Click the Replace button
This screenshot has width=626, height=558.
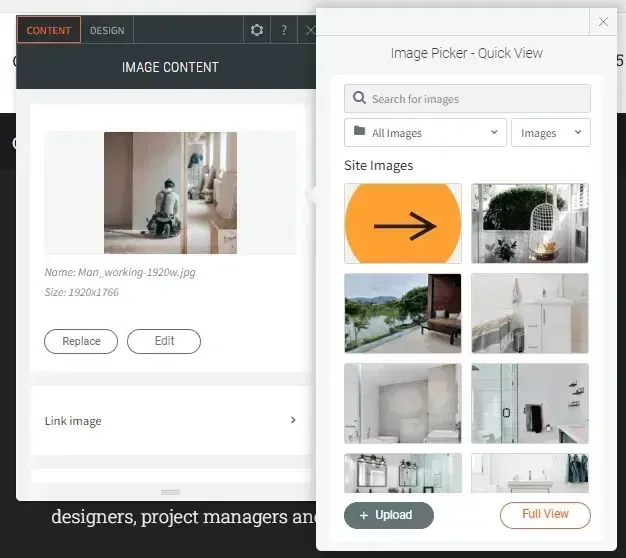81,341
